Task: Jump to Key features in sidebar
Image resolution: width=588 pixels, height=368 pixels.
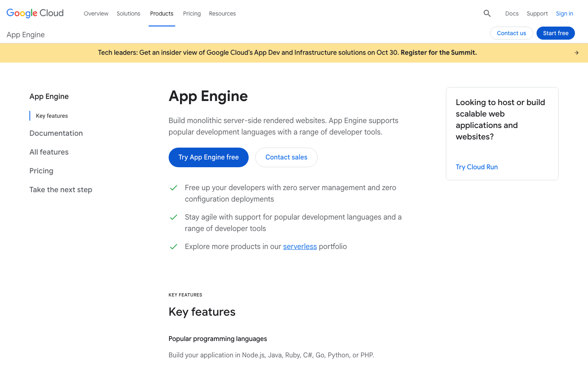Action: click(52, 116)
